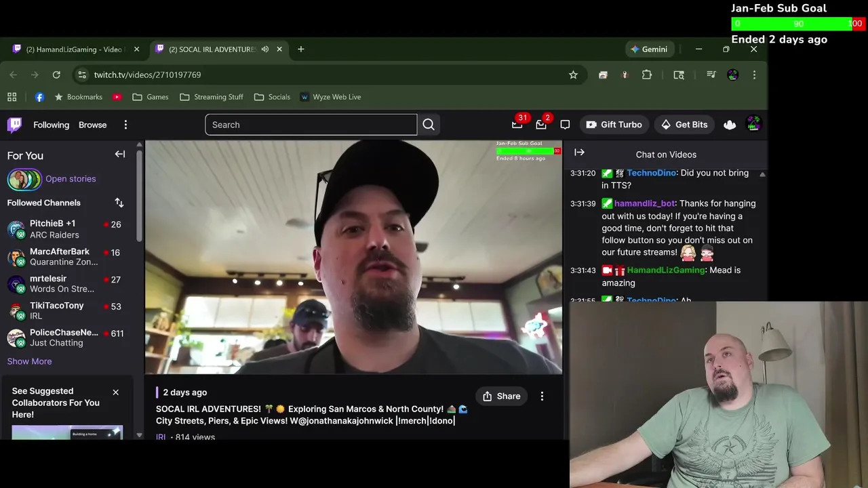The image size is (868, 488).
Task: Bookmark this page with star icon
Action: pos(573,75)
